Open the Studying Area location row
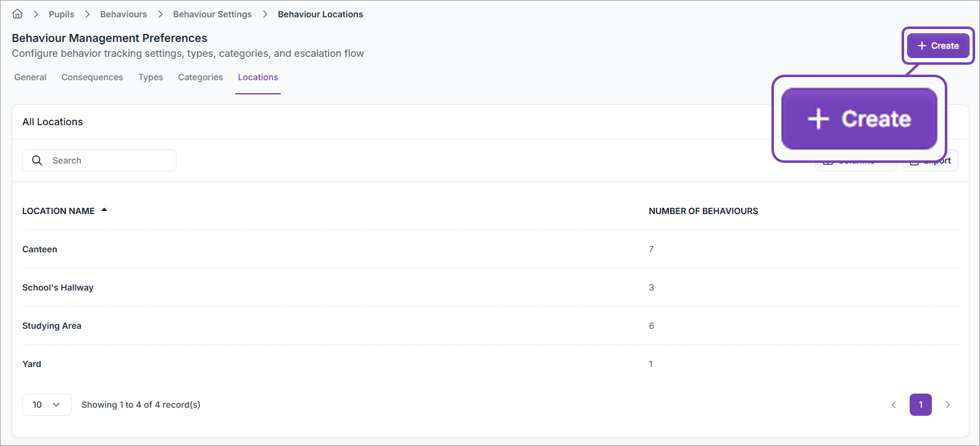The width and height of the screenshot is (980, 446). 52,326
